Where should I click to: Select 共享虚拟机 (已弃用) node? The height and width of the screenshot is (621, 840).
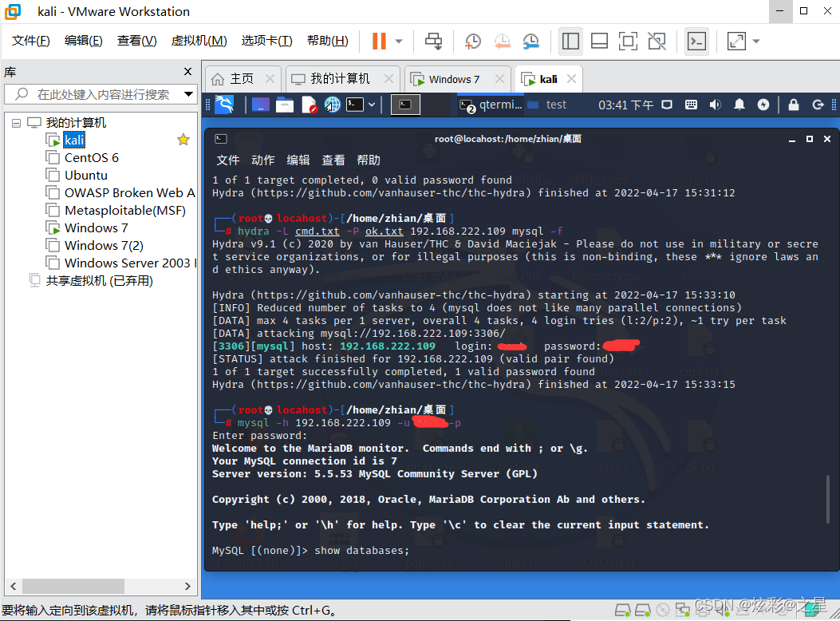(x=99, y=281)
